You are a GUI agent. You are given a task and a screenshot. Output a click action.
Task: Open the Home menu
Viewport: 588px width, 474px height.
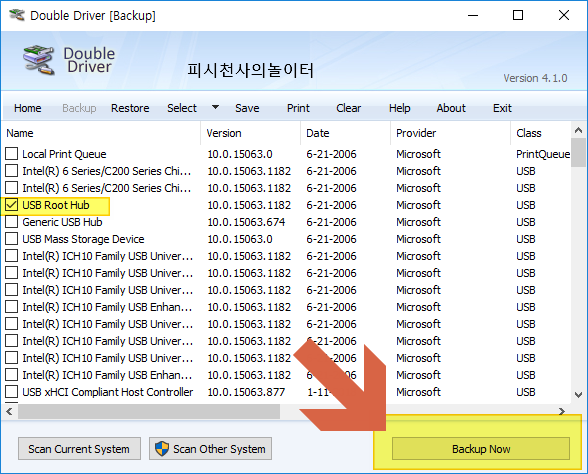(x=28, y=108)
